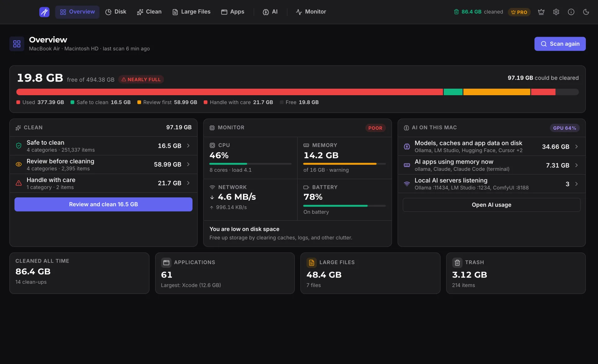Click the upload arrow next to 996.14 KB/s
The image size is (598, 364).
click(211, 208)
